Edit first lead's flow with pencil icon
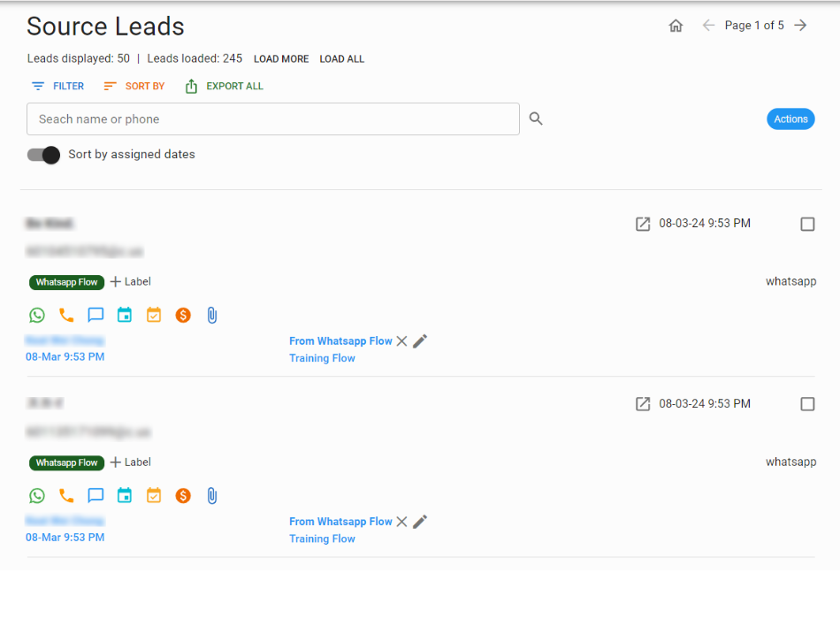 pyautogui.click(x=420, y=341)
